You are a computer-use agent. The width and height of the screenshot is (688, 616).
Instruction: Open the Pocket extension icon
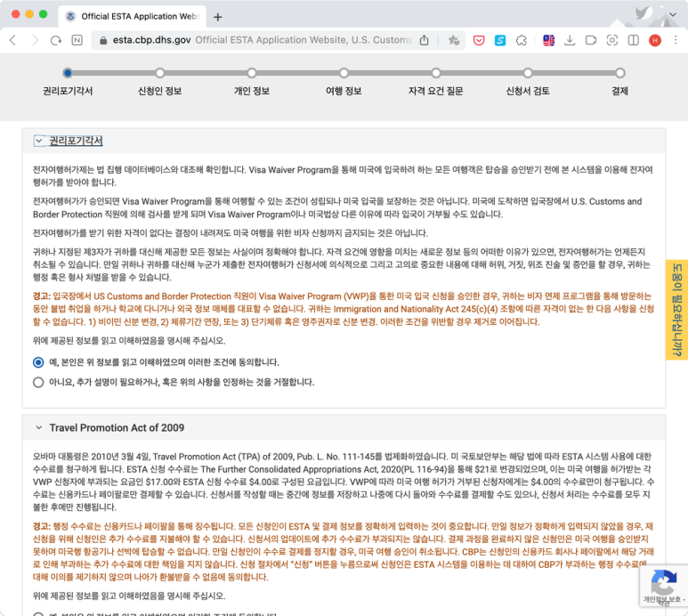click(479, 40)
